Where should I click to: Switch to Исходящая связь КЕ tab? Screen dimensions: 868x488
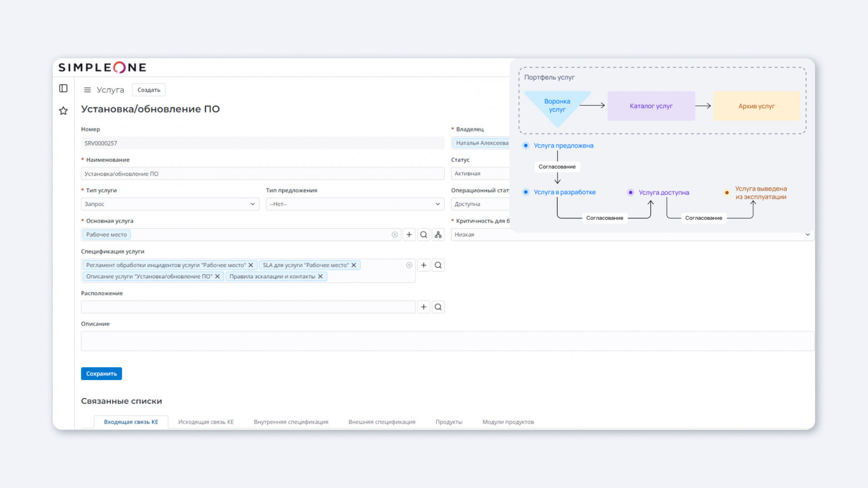pyautogui.click(x=206, y=422)
